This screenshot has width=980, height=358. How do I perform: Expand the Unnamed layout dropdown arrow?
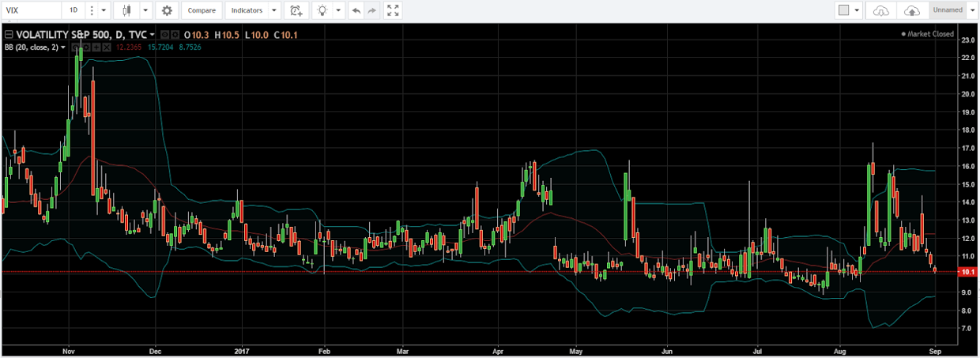coord(972,10)
